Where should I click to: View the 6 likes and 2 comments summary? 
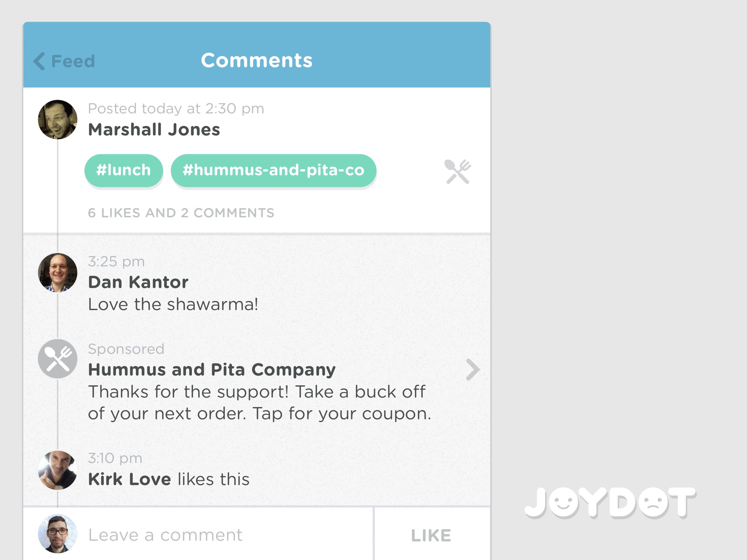click(x=181, y=213)
